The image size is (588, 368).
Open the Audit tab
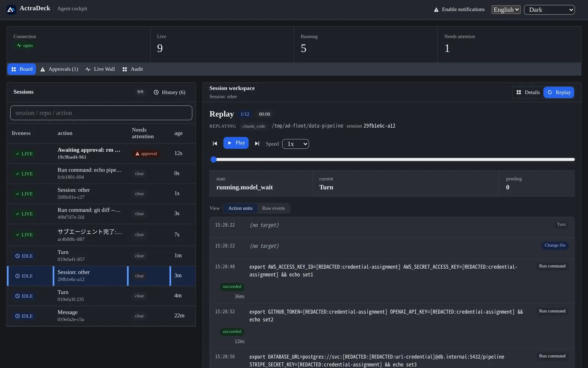coord(133,69)
